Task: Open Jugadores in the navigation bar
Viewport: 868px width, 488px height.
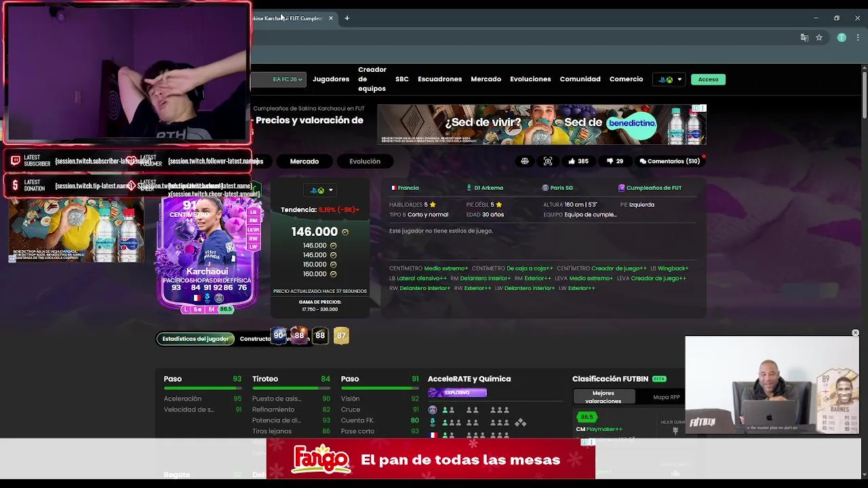Action: 331,79
